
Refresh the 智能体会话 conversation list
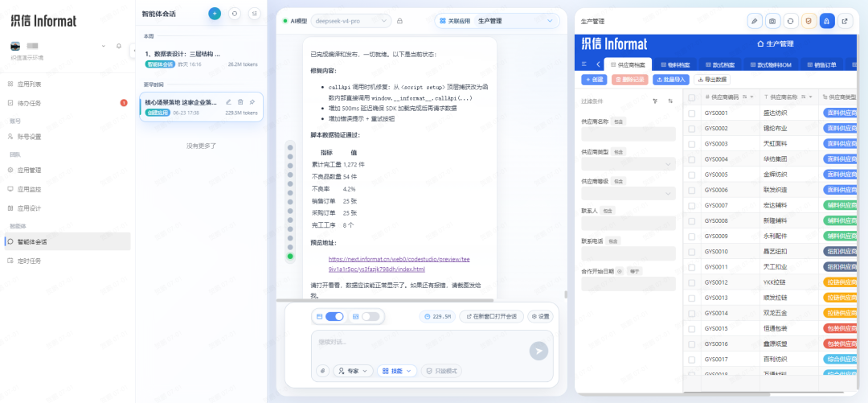pyautogui.click(x=235, y=14)
